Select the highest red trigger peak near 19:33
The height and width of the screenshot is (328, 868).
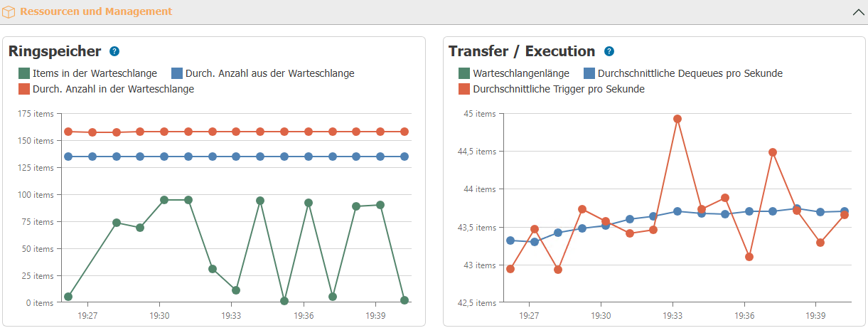pos(677,119)
